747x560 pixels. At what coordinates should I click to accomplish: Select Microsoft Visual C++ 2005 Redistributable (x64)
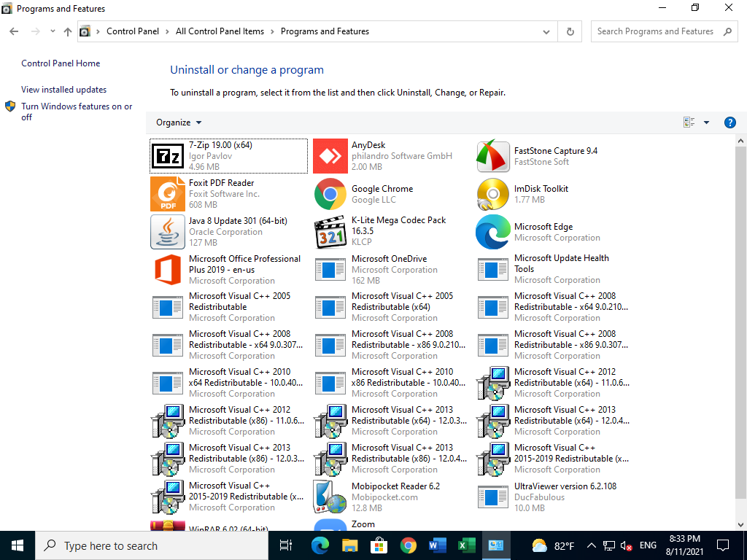(x=392, y=307)
